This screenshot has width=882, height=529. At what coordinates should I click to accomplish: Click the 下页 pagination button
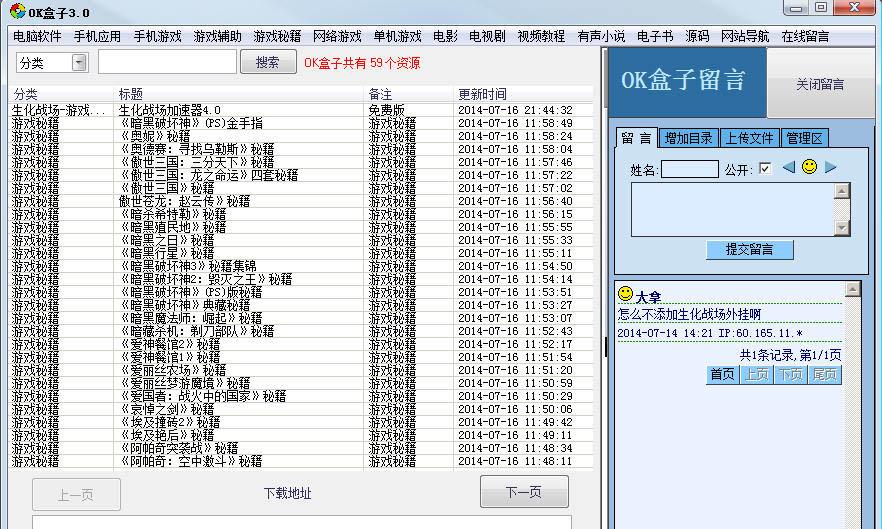[791, 374]
